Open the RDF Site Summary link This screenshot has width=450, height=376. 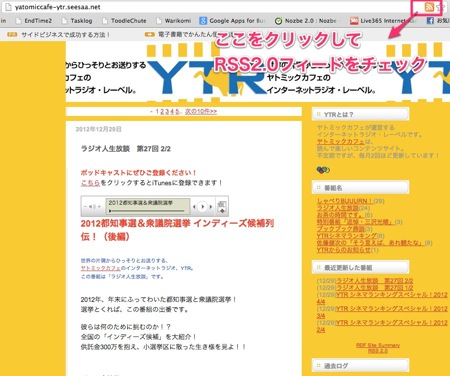378,345
